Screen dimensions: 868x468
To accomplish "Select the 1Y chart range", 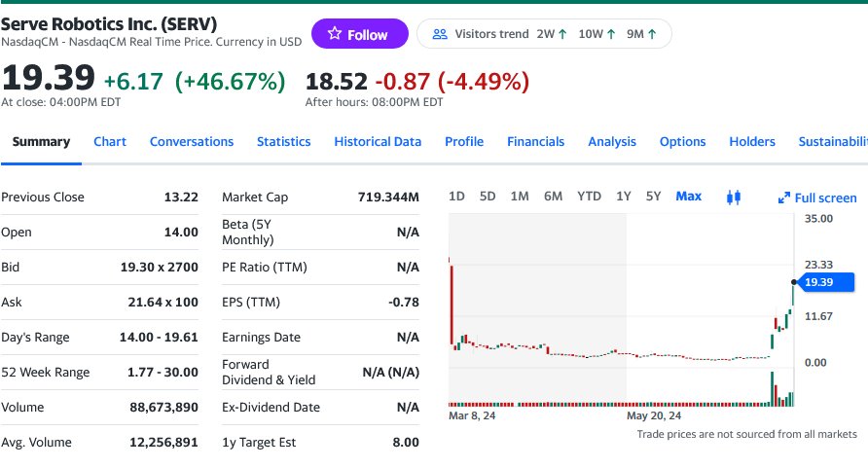I will [624, 197].
